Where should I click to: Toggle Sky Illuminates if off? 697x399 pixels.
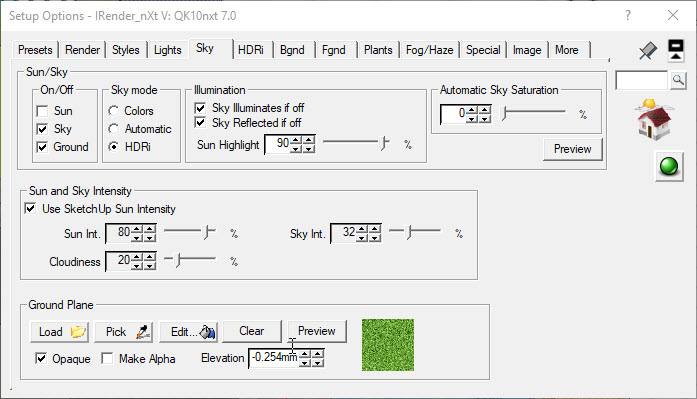[200, 108]
